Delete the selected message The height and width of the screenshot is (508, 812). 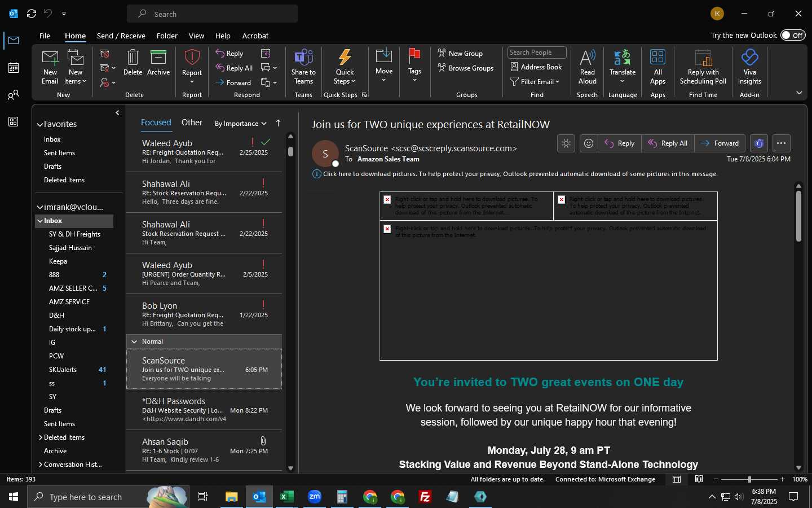(133, 63)
